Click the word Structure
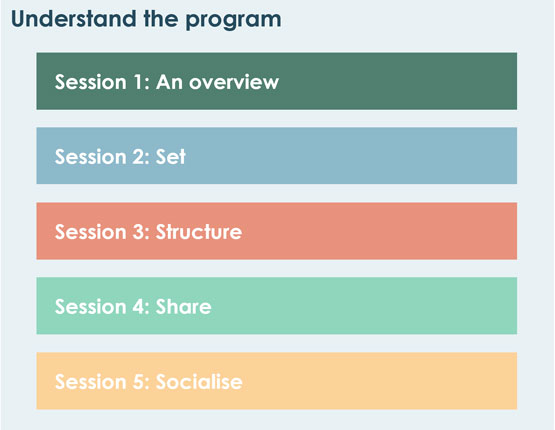The image size is (555, 430). pyautogui.click(x=199, y=232)
